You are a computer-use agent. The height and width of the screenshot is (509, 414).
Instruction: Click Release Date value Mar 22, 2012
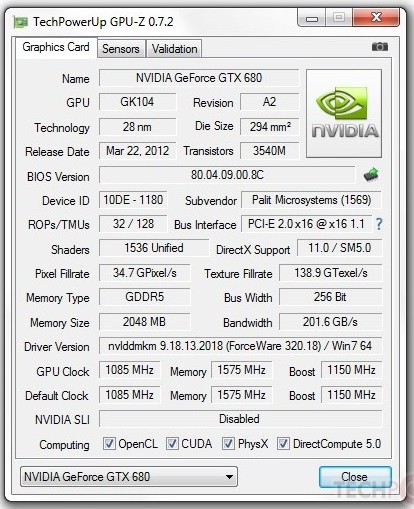point(137,151)
